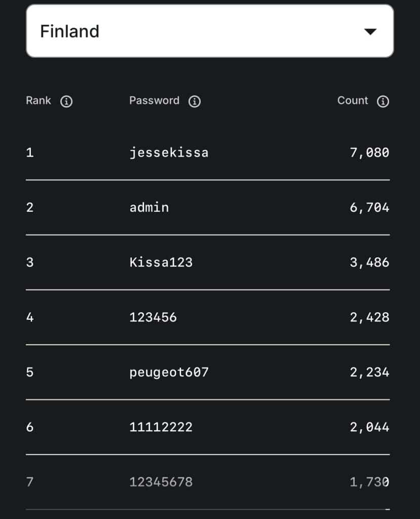Screen dimensions: 420x519
Task: Click the 6,704 count value
Action: [x=369, y=207]
